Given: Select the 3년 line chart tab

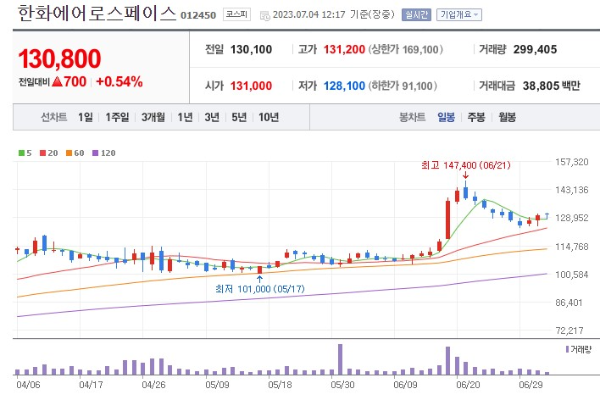Looking at the screenshot, I should click(x=212, y=117).
